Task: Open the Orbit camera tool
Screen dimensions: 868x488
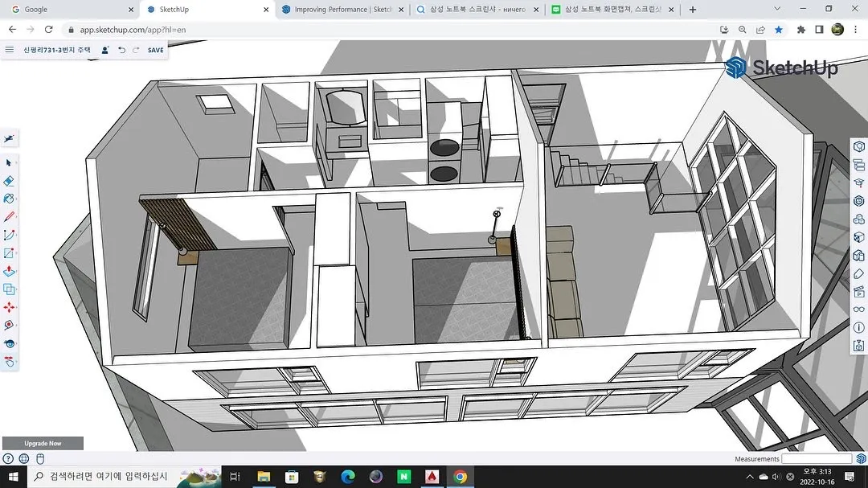Action: 10,343
